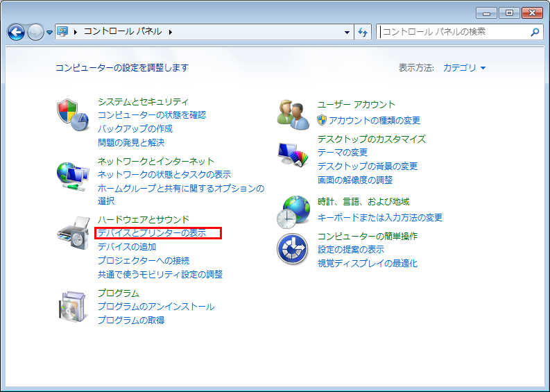Click in the コントロール パネルの検索 field
Viewport: 550px width, 392px height.
click(x=451, y=32)
